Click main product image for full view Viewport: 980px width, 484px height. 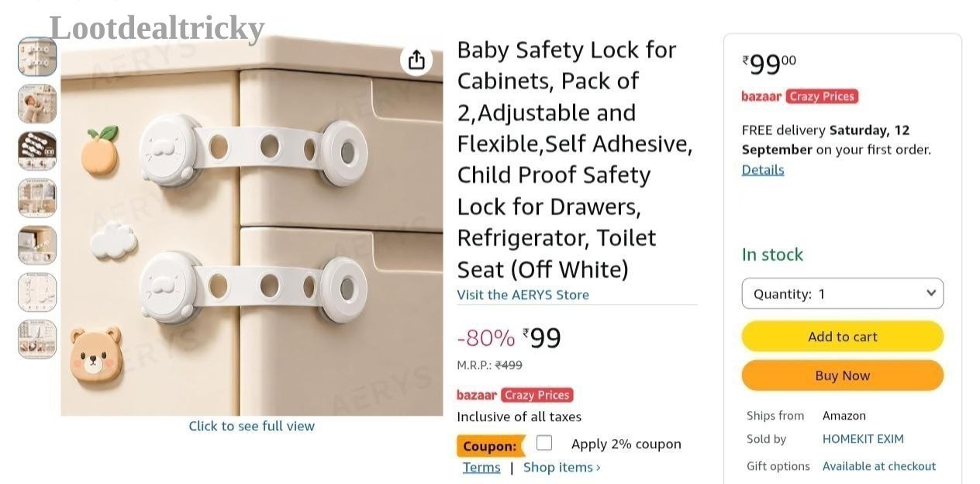(x=252, y=225)
